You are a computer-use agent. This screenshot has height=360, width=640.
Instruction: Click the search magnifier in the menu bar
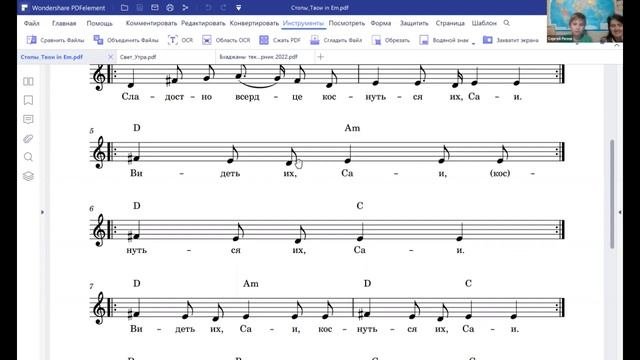point(507,23)
